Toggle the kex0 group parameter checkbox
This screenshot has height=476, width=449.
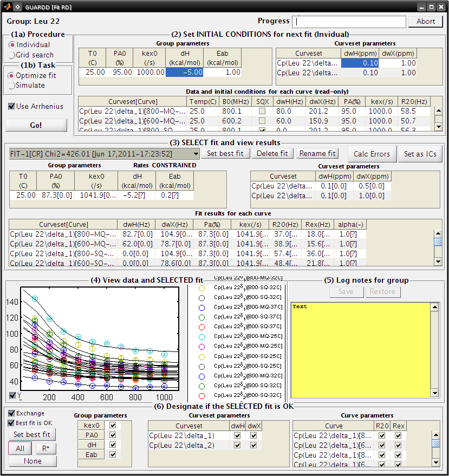[113, 425]
